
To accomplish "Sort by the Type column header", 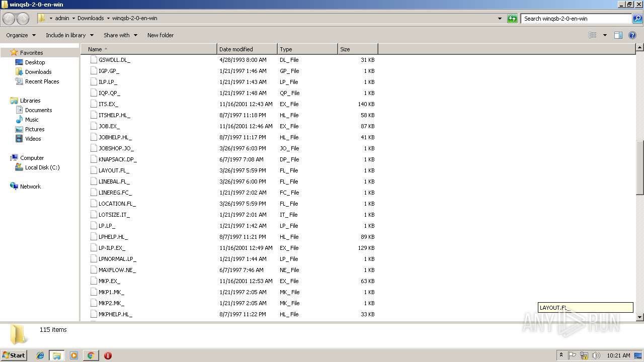I will (x=307, y=49).
